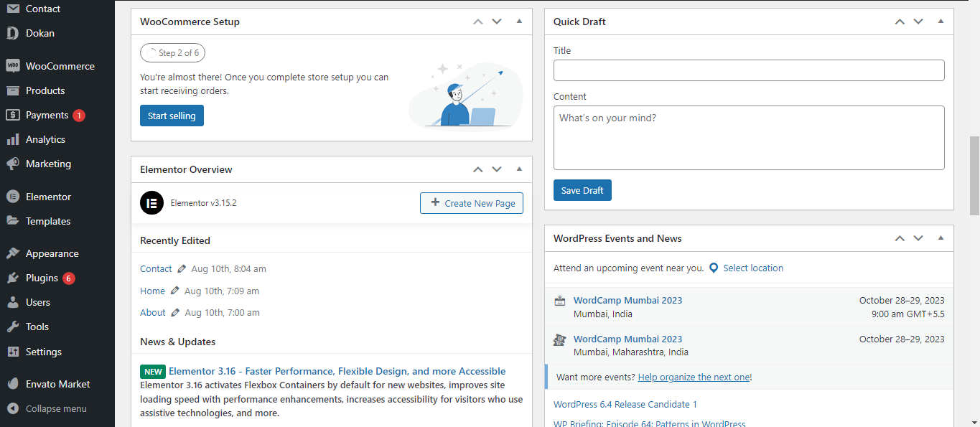980x427 pixels.
Task: Open WordCamp Mumbai 2023 link above Mumbai, India
Action: click(628, 300)
